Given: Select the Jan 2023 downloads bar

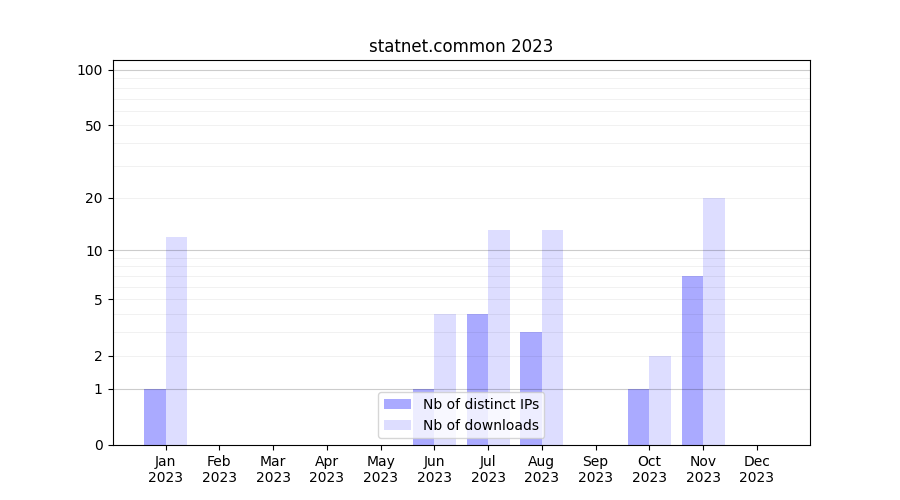Looking at the screenshot, I should pos(177,340).
